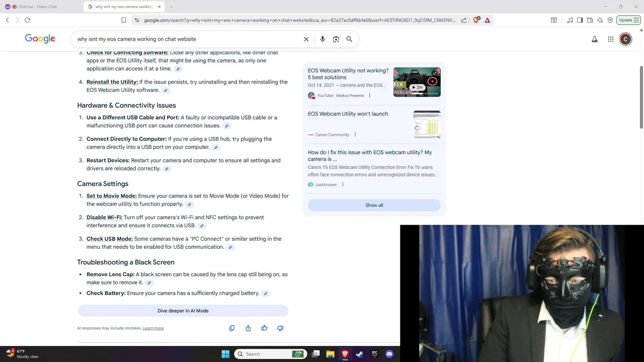This screenshot has height=362, width=644.
Task: Open more options for Canon Community result
Action: click(x=355, y=135)
